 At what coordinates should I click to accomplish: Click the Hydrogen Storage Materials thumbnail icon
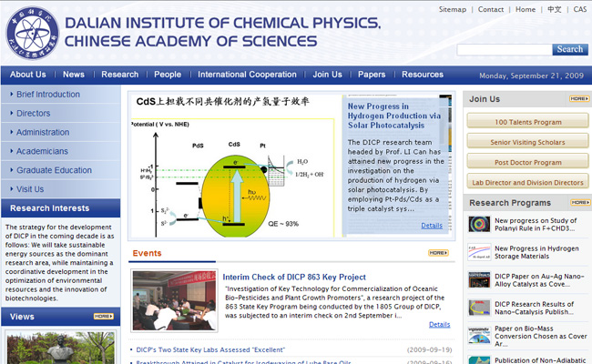point(479,252)
